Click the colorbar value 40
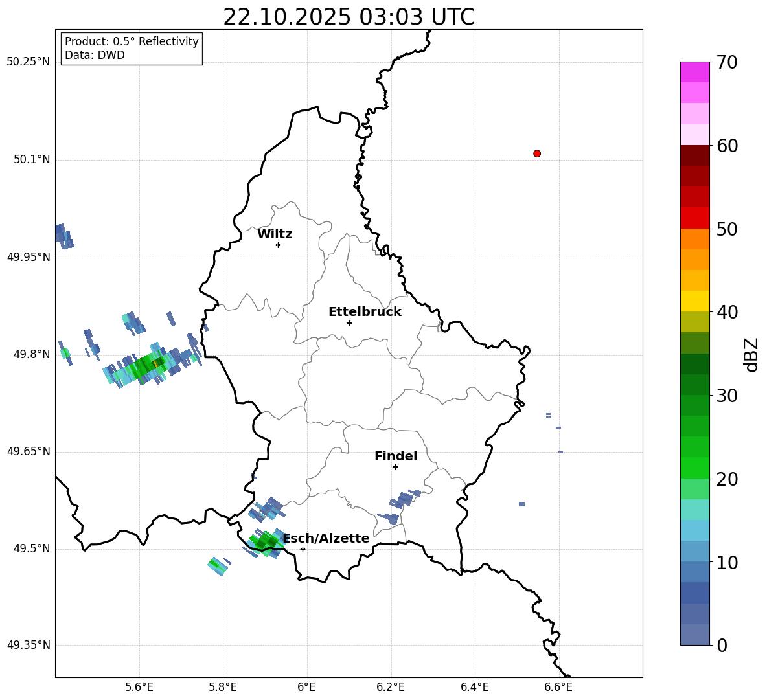This screenshot has width=767, height=700. pos(727,312)
